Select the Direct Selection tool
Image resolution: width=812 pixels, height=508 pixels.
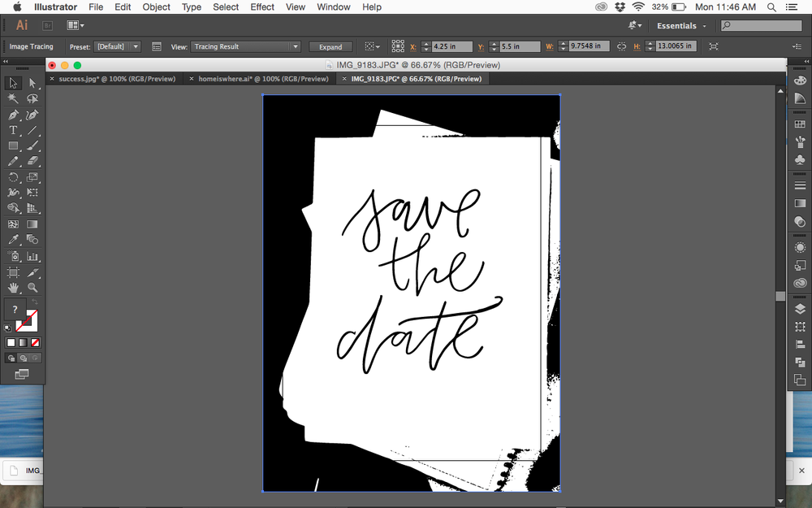32,83
